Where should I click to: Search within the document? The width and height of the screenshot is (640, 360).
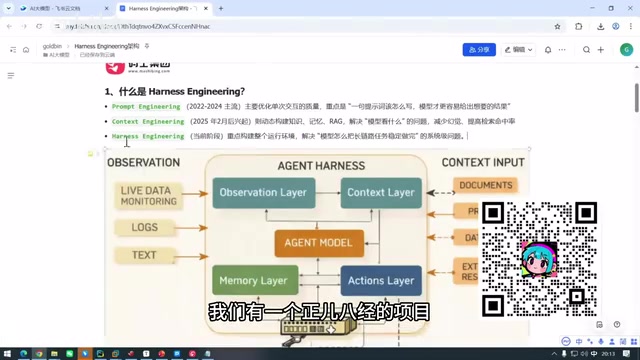click(586, 50)
